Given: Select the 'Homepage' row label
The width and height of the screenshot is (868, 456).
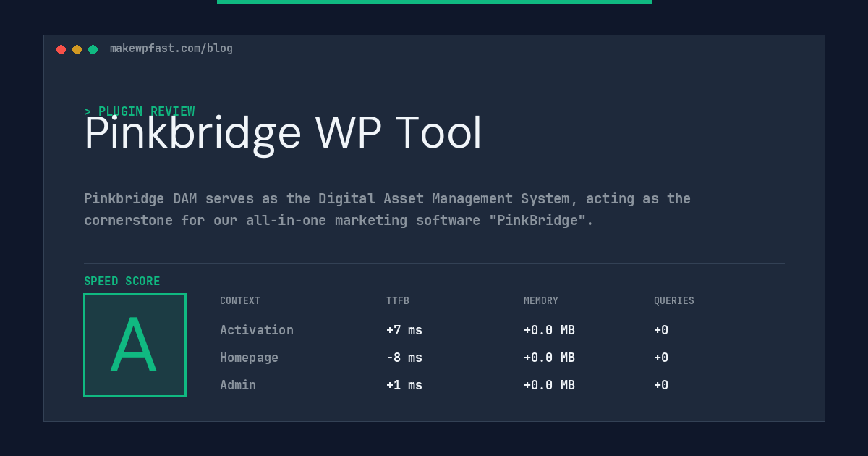Looking at the screenshot, I should click(x=249, y=358).
